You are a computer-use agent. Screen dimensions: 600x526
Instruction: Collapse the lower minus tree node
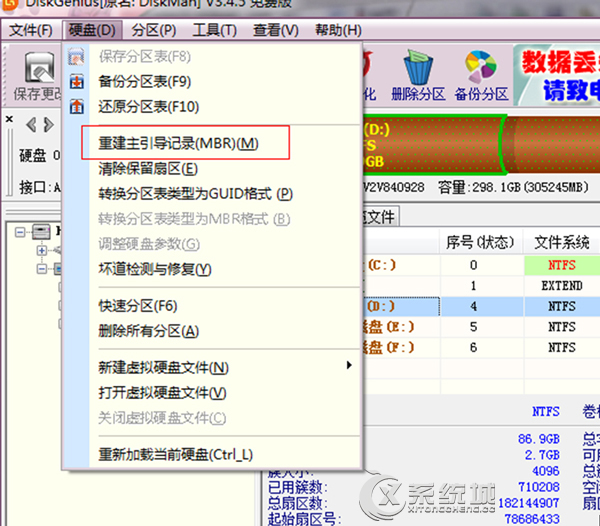(x=42, y=269)
